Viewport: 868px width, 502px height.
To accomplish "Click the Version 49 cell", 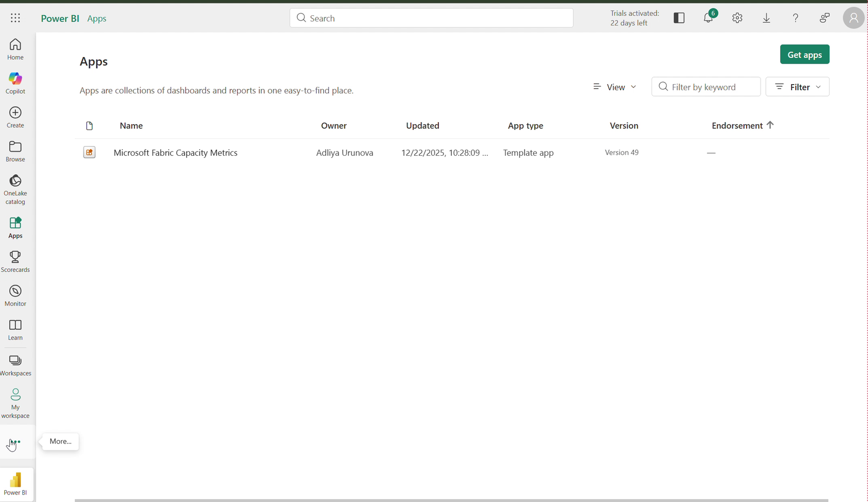I will (x=622, y=152).
